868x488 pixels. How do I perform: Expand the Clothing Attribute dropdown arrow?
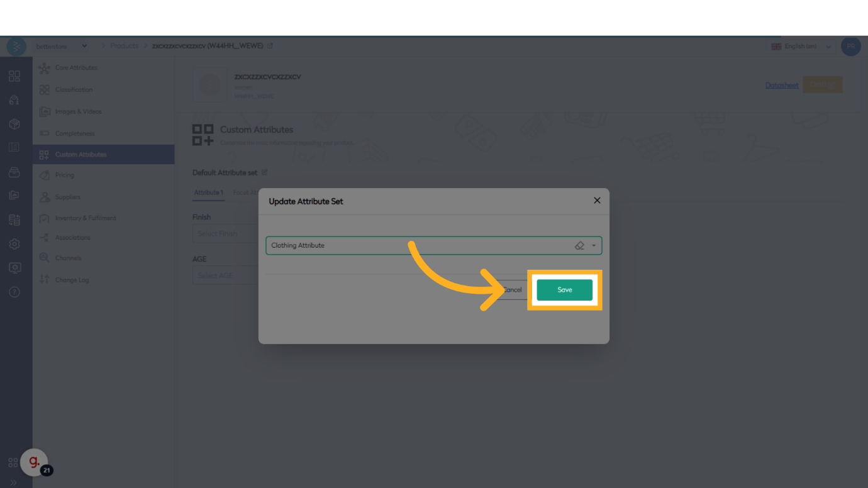[594, 245]
